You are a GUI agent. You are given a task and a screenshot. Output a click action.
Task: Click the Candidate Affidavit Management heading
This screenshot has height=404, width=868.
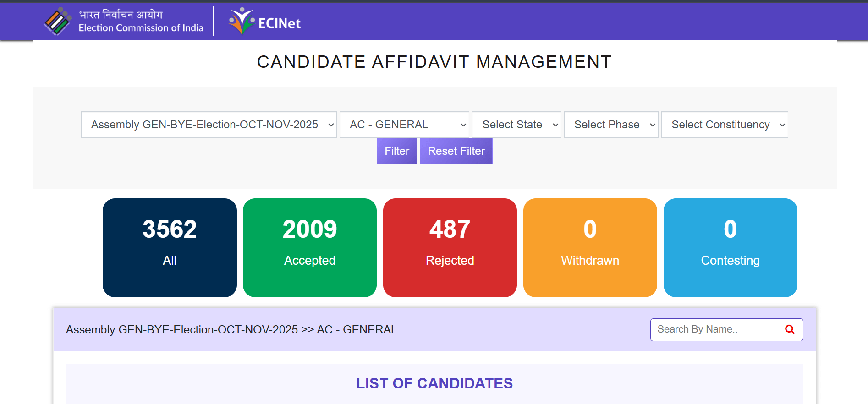[x=434, y=62]
